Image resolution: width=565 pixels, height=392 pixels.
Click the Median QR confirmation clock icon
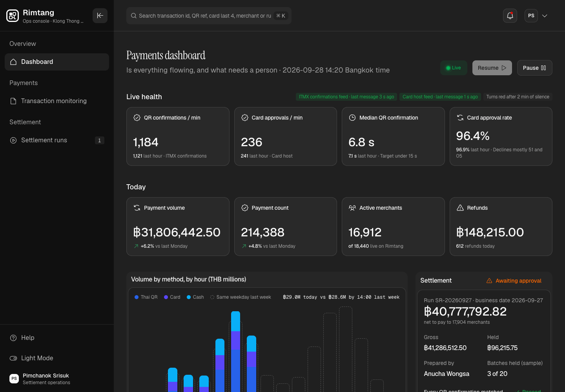click(x=352, y=118)
